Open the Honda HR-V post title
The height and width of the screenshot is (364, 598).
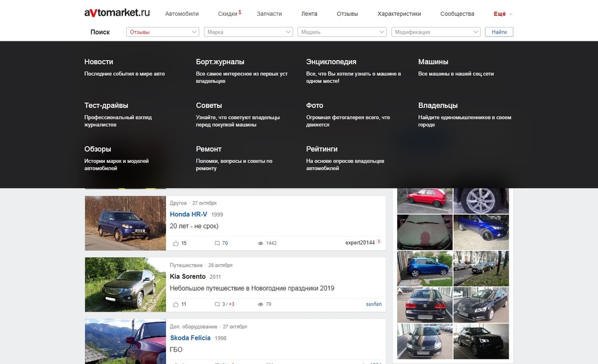pyautogui.click(x=189, y=214)
